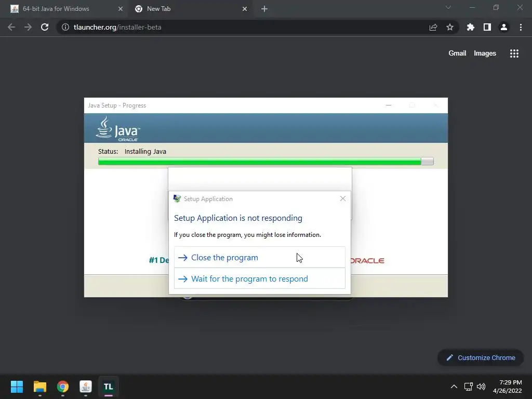This screenshot has height=399, width=532.
Task: Open Google apps grid
Action: 514,54
